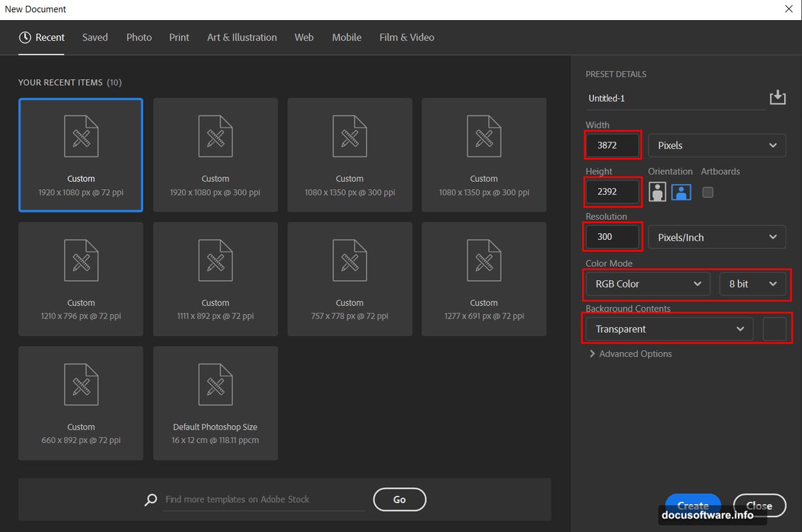Open the Mobile presets tab
Screen dimensions: 802x532
click(x=346, y=37)
